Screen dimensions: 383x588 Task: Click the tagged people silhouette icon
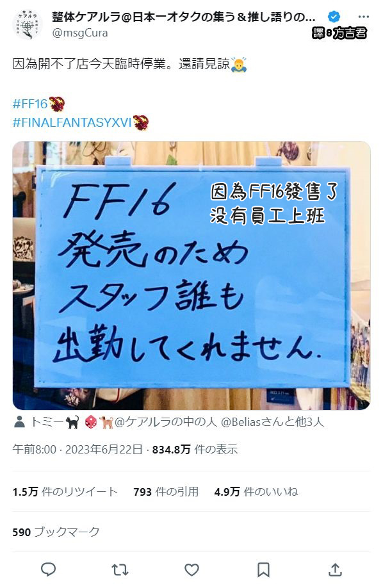pyautogui.click(x=19, y=422)
